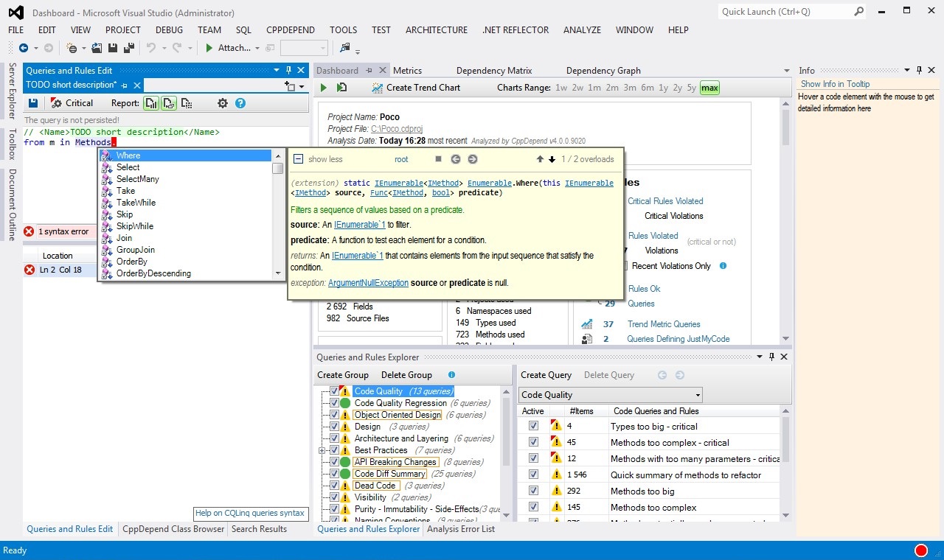Open the .NET REFLECTOR menu

516,30
